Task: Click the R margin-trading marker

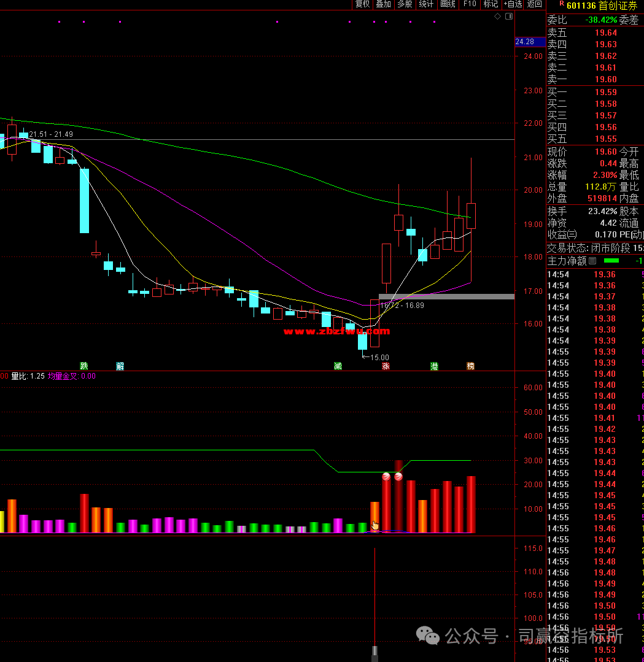Action: click(x=562, y=4)
